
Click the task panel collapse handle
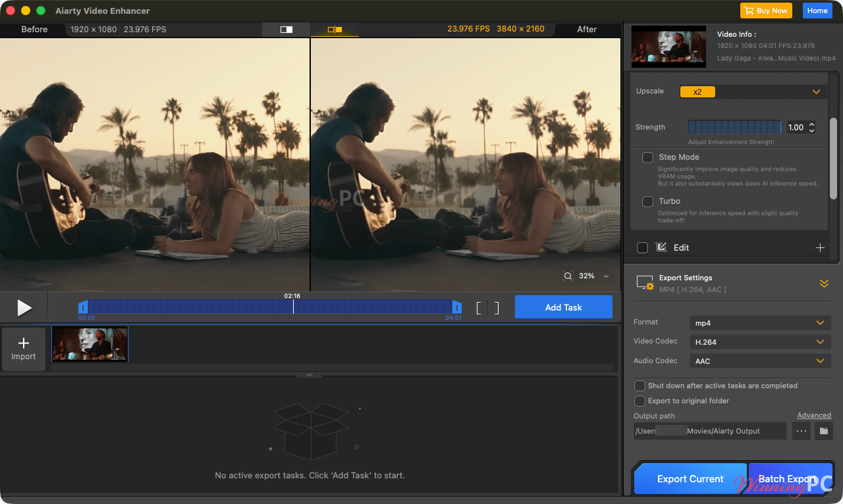tap(310, 375)
